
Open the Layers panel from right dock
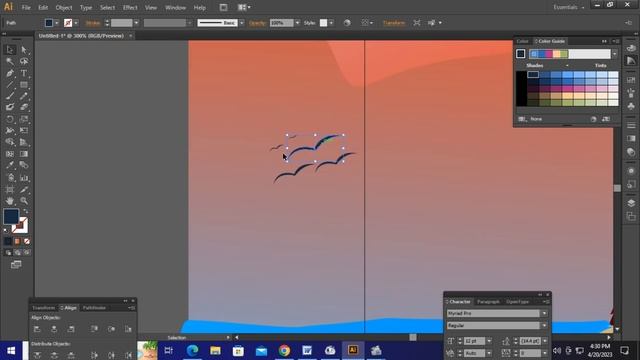click(x=631, y=203)
